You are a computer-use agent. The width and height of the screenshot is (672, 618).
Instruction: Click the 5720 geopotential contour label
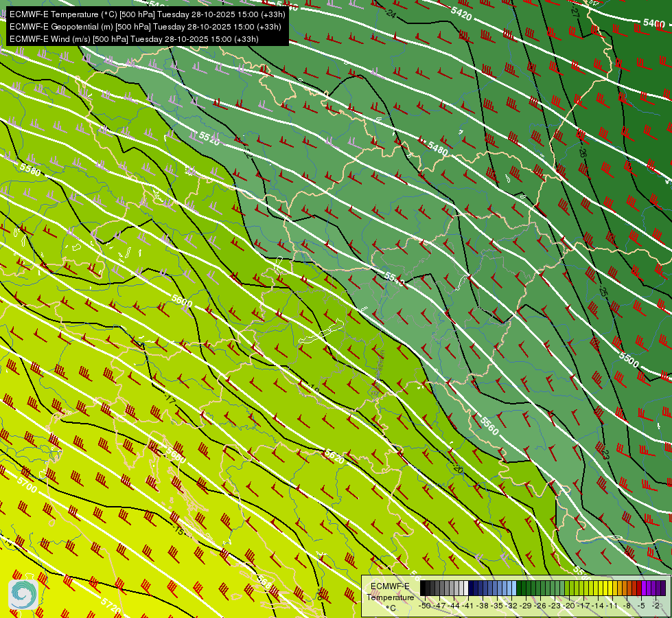tap(111, 605)
